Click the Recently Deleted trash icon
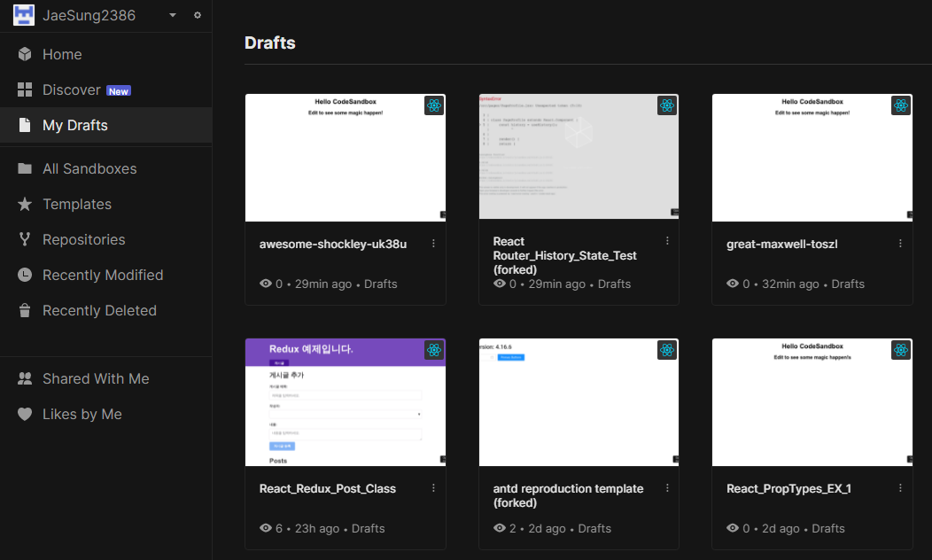This screenshot has height=560, width=932. click(25, 310)
